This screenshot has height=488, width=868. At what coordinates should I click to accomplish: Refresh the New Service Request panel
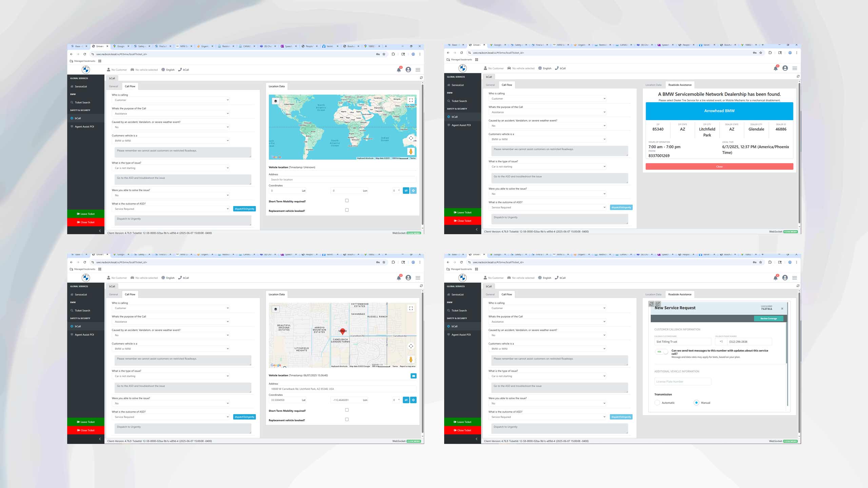pos(651,304)
